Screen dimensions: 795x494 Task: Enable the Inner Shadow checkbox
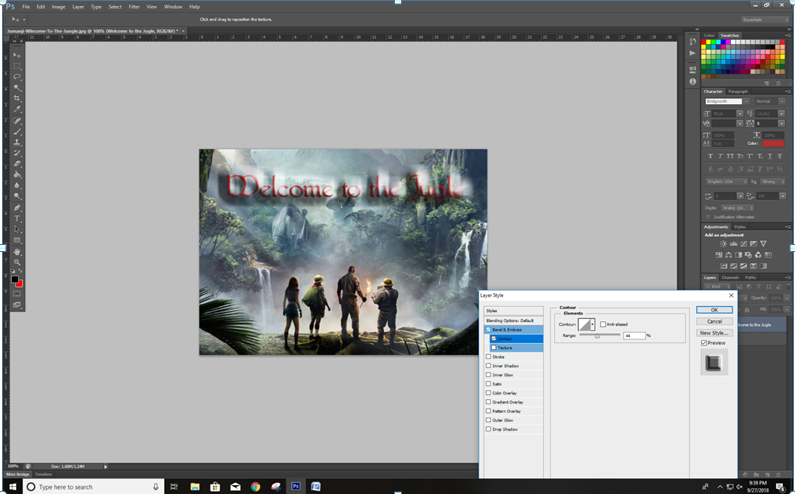(x=488, y=366)
